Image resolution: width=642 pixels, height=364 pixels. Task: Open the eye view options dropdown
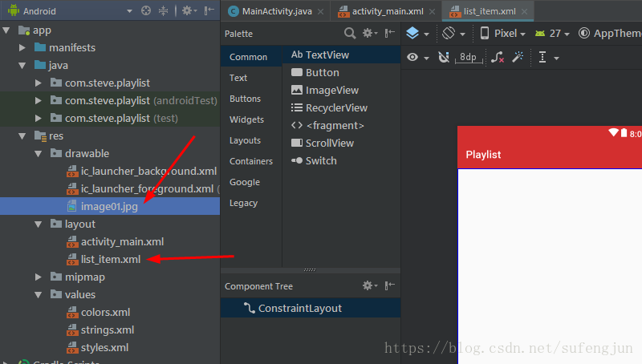pyautogui.click(x=417, y=58)
